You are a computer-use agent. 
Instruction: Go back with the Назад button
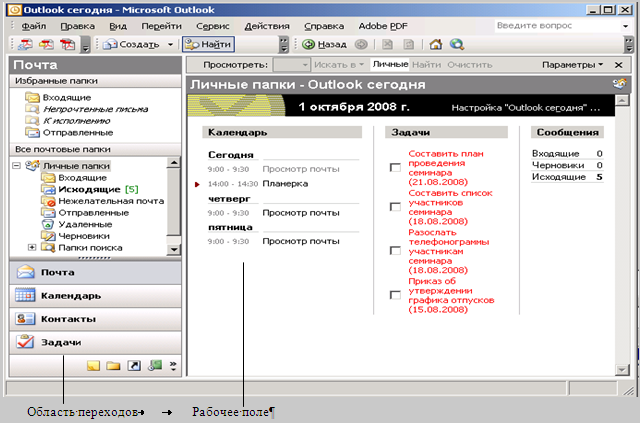coord(324,44)
